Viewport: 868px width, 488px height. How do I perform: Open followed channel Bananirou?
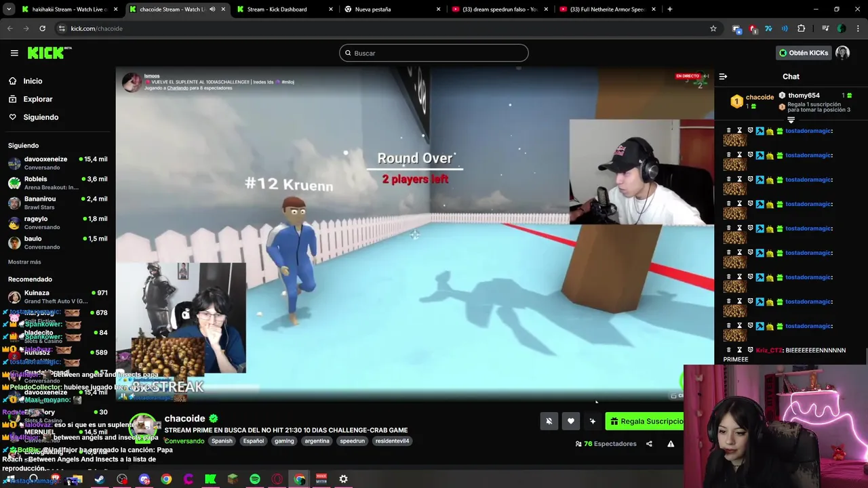point(58,203)
